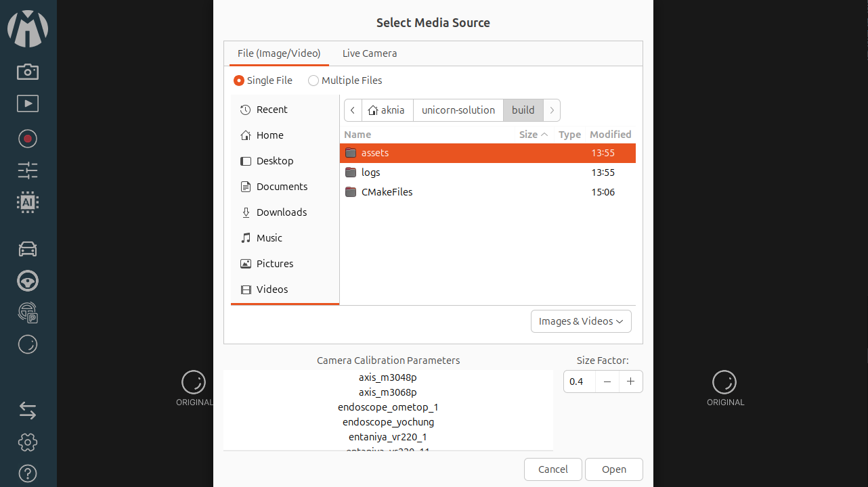
Task: Select the Single File radio button
Action: click(239, 80)
